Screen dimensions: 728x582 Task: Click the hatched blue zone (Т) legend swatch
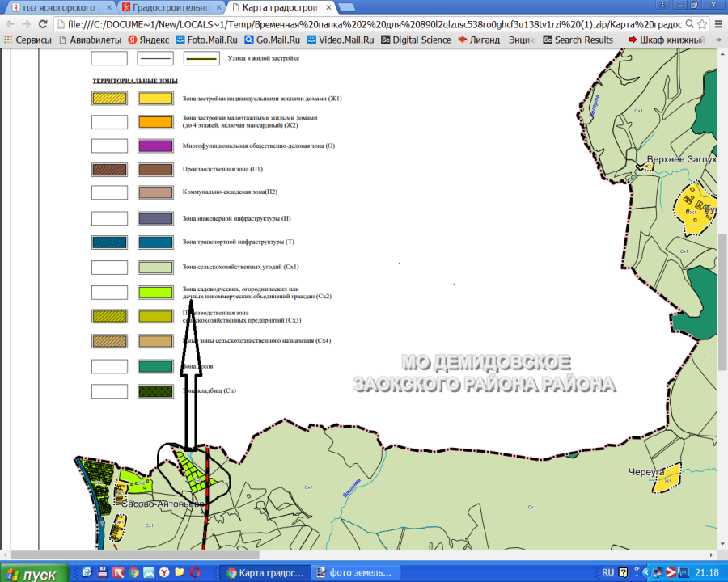109,242
